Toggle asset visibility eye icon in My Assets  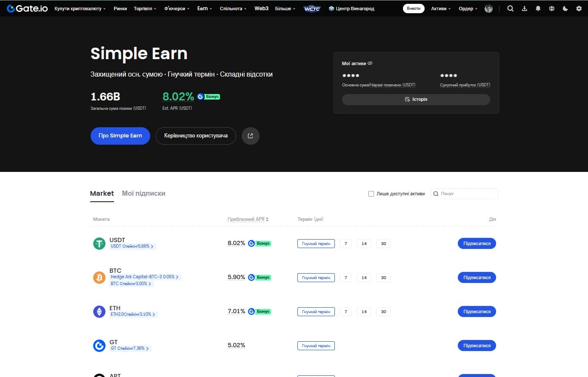click(370, 63)
